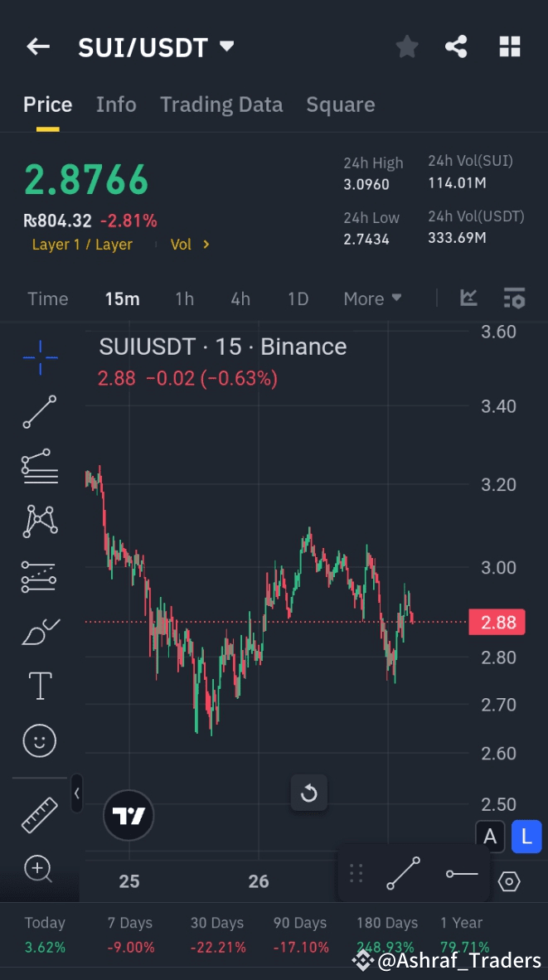Select the Trend Line drawing tool

point(39,412)
